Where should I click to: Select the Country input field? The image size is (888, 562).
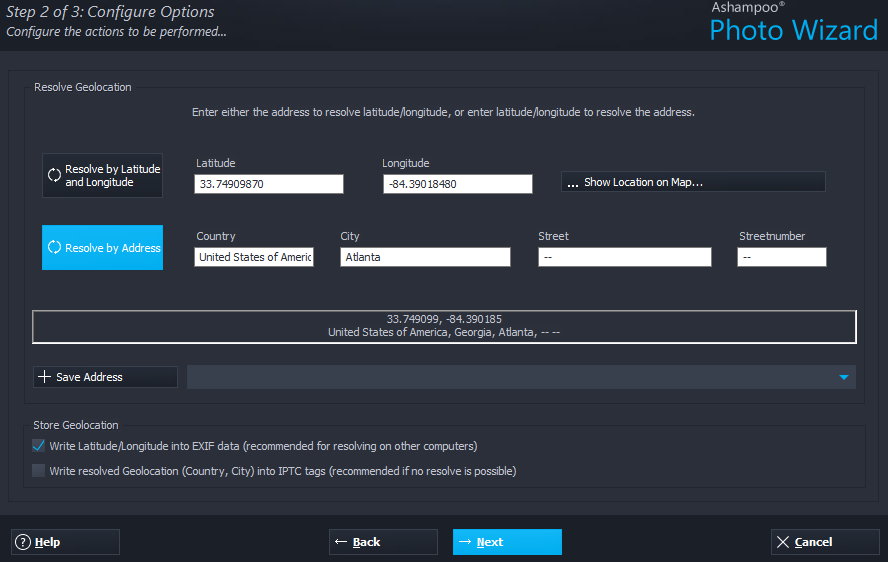click(x=254, y=257)
